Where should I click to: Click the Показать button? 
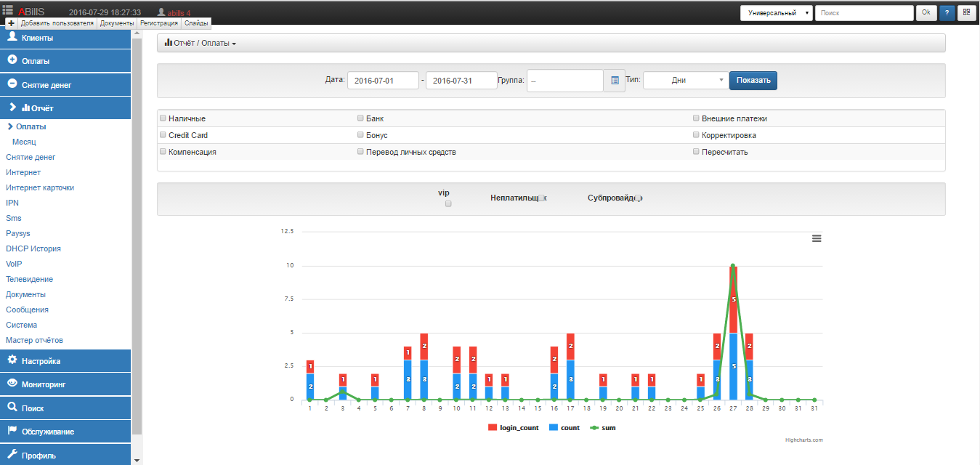753,81
